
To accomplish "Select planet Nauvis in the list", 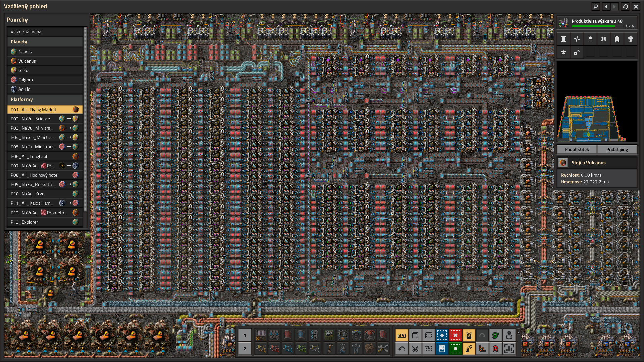I will pyautogui.click(x=45, y=52).
